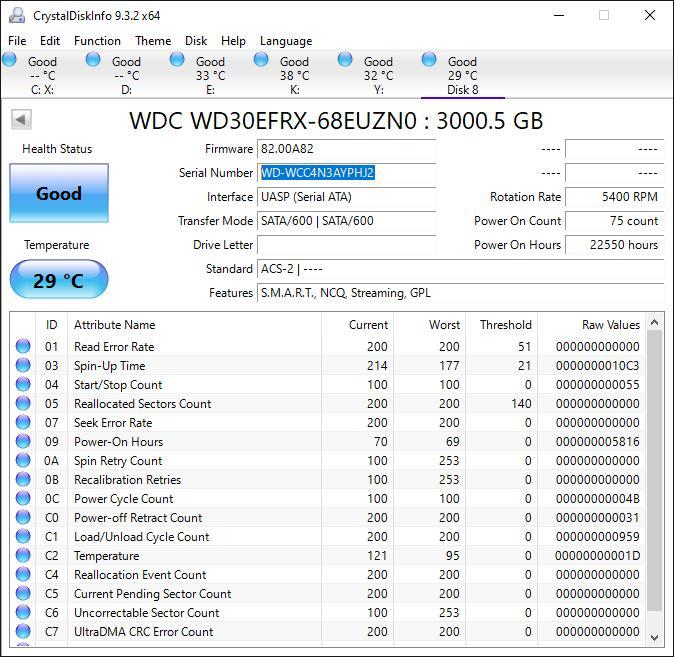The height and width of the screenshot is (657, 674).
Task: Click status orb for Seek Error Rate
Action: click(23, 422)
